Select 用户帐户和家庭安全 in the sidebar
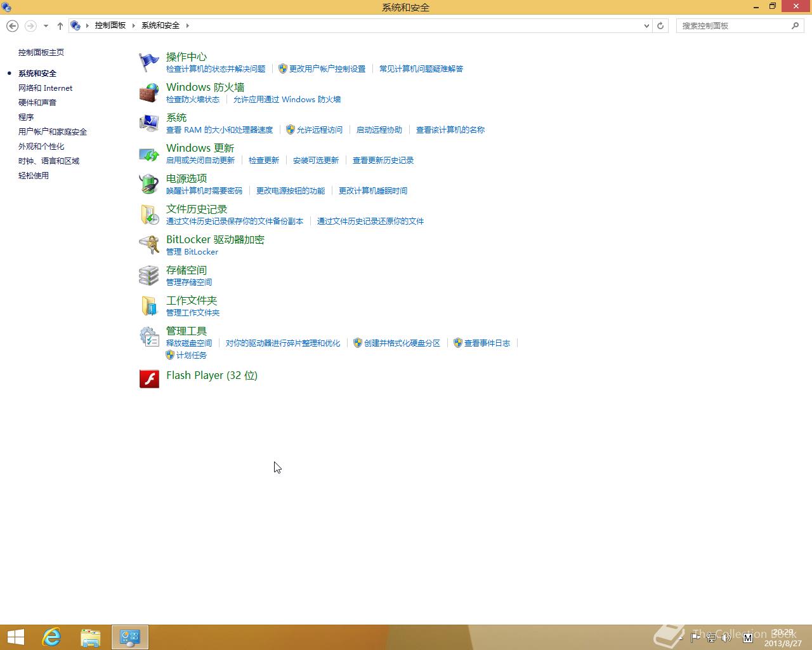The width and height of the screenshot is (812, 650). [x=53, y=132]
